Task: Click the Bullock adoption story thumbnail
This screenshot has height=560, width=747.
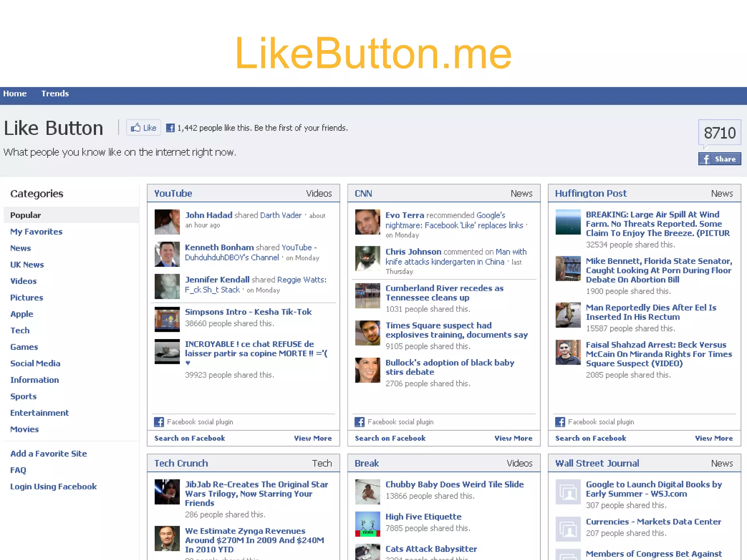Action: [x=368, y=370]
